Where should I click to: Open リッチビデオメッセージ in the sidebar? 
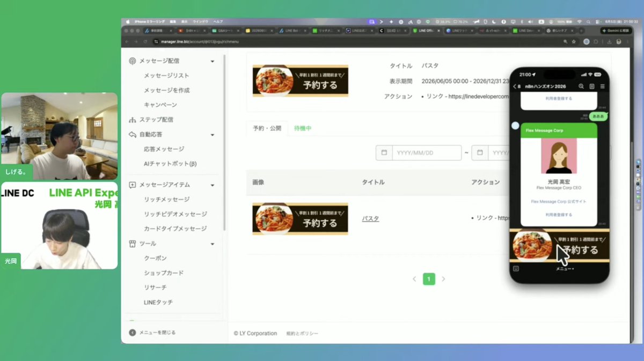175,214
